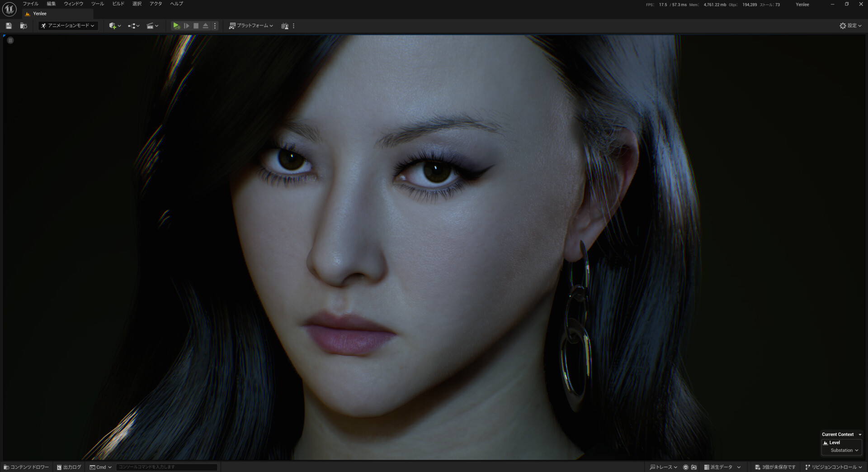Viewport: 868px width, 472px height.
Task: Click the eject from player icon
Action: pos(205,26)
